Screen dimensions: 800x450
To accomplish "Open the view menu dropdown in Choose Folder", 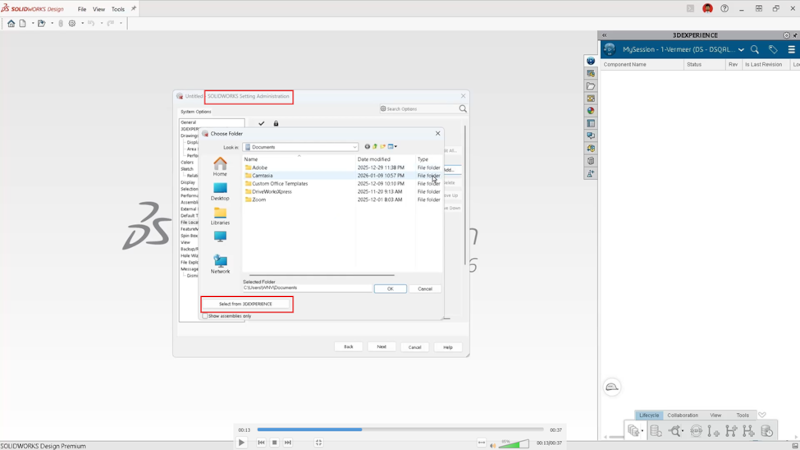I will click(x=392, y=147).
